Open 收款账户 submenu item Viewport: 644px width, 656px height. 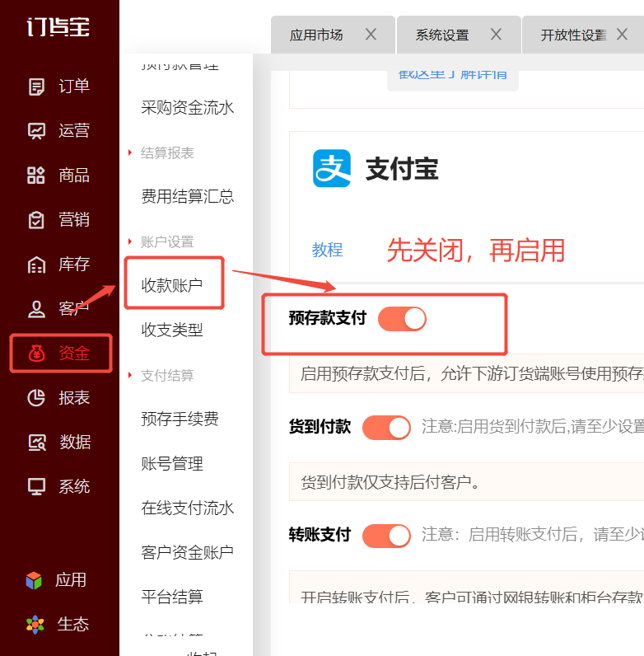tap(172, 285)
